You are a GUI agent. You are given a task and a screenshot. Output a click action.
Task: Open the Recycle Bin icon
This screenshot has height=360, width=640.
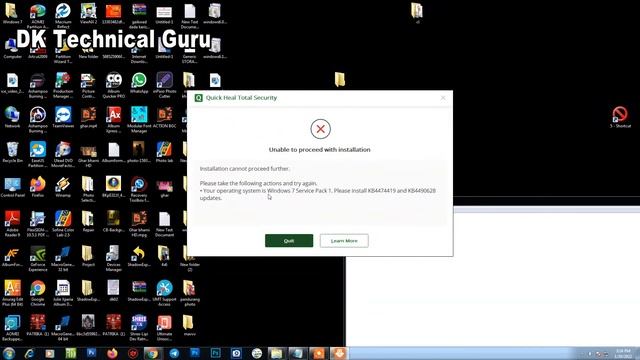pos(12,152)
